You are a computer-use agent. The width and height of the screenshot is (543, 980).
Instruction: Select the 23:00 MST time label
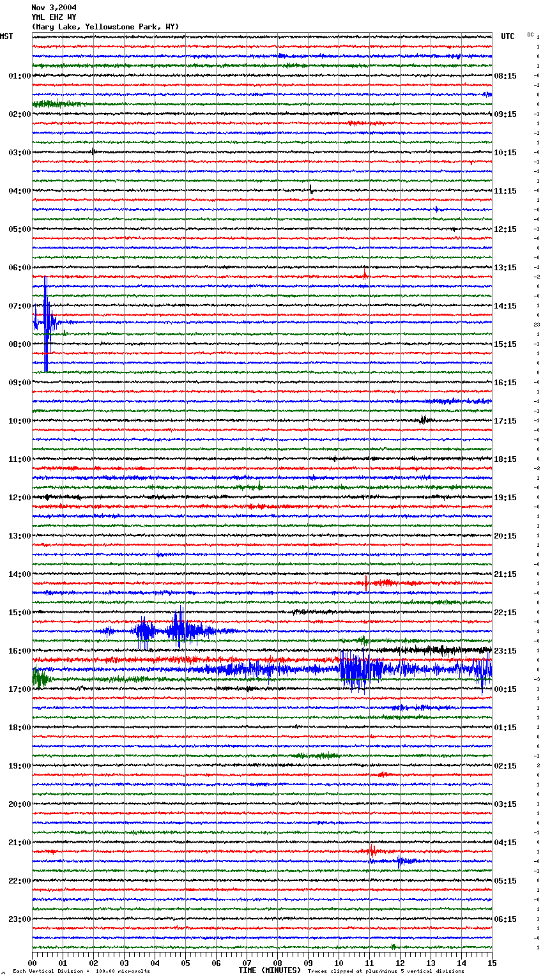pyautogui.click(x=20, y=919)
